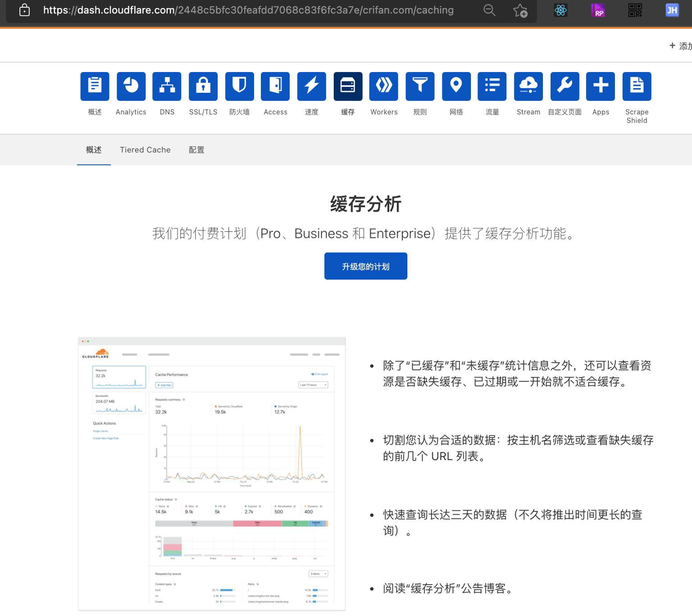The width and height of the screenshot is (692, 616).
Task: Open the DNS network icon
Action: tap(167, 86)
